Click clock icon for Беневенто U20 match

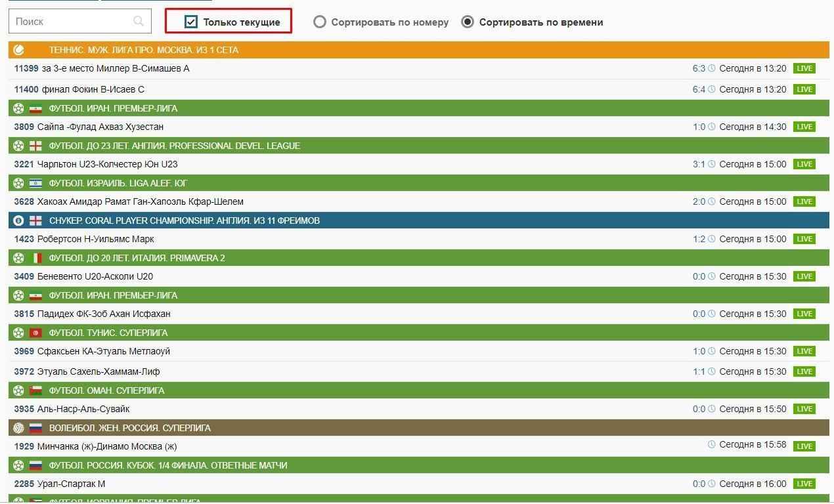(x=712, y=276)
